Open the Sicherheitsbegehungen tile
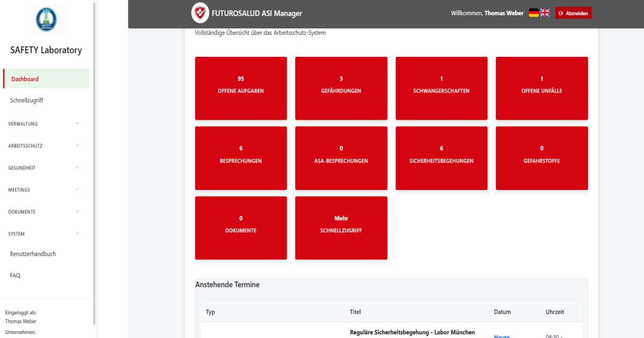Screen dimensions: 644x338 [x=441, y=158]
